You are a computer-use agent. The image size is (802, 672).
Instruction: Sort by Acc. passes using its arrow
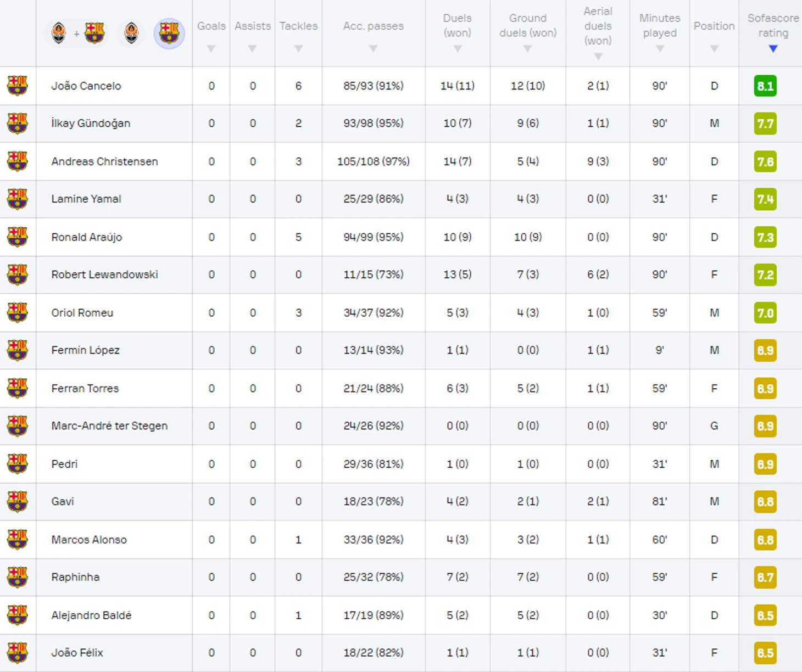373,49
